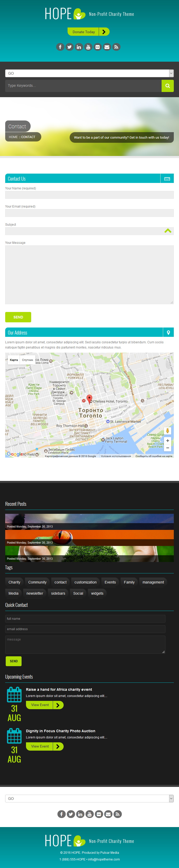Go to HOME breadcrumb link
179x868 pixels.
click(x=13, y=137)
